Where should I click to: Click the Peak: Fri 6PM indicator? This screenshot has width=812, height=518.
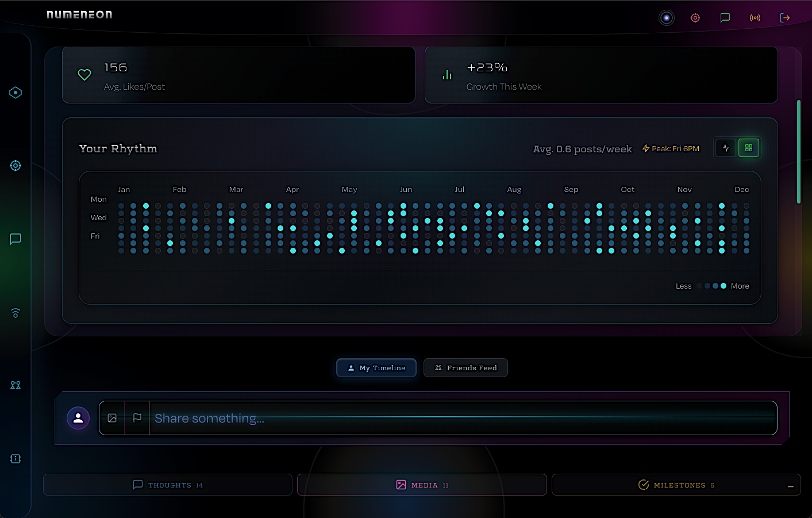[x=671, y=148]
